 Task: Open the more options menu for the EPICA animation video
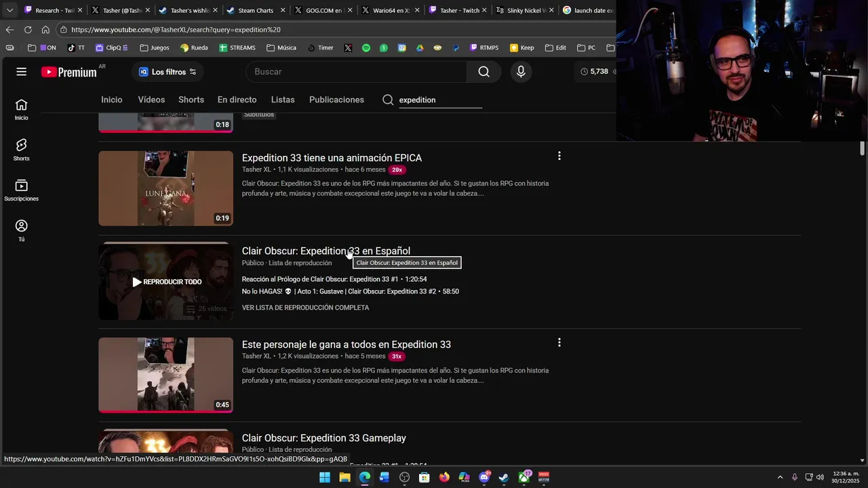click(x=559, y=156)
